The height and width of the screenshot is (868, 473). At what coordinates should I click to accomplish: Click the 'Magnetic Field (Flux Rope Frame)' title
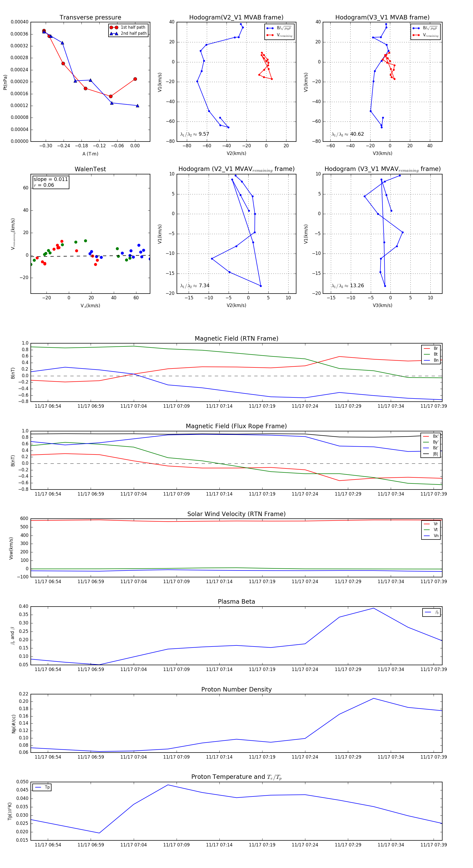[x=236, y=426]
